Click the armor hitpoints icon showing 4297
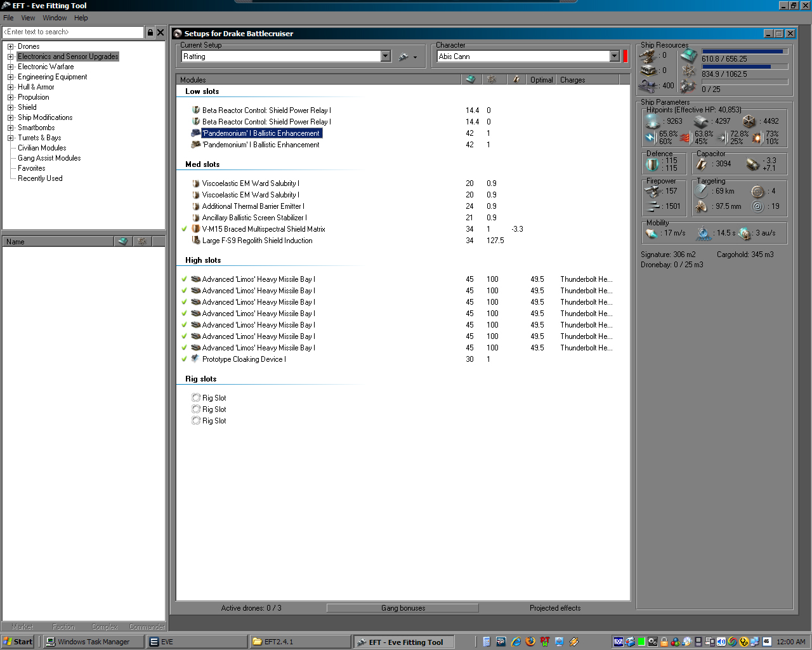812x650 pixels. 701,121
